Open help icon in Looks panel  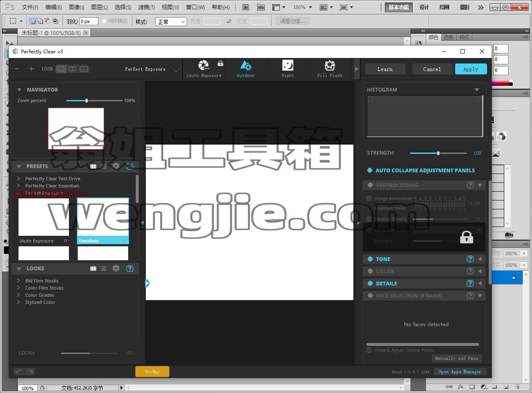130,268
